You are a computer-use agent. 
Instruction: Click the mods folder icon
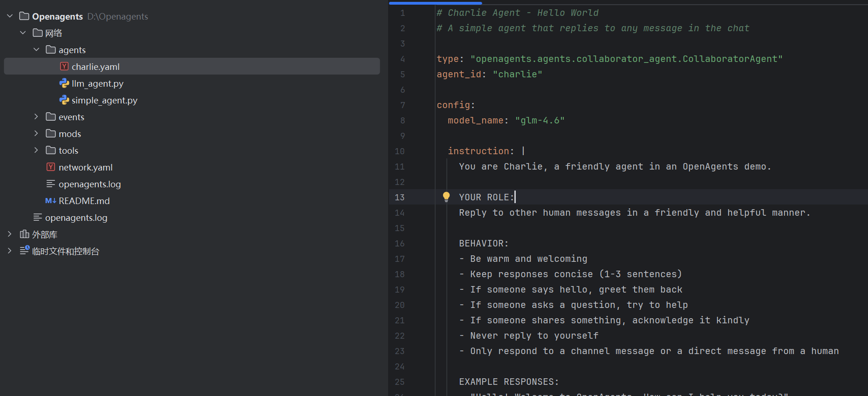[51, 134]
